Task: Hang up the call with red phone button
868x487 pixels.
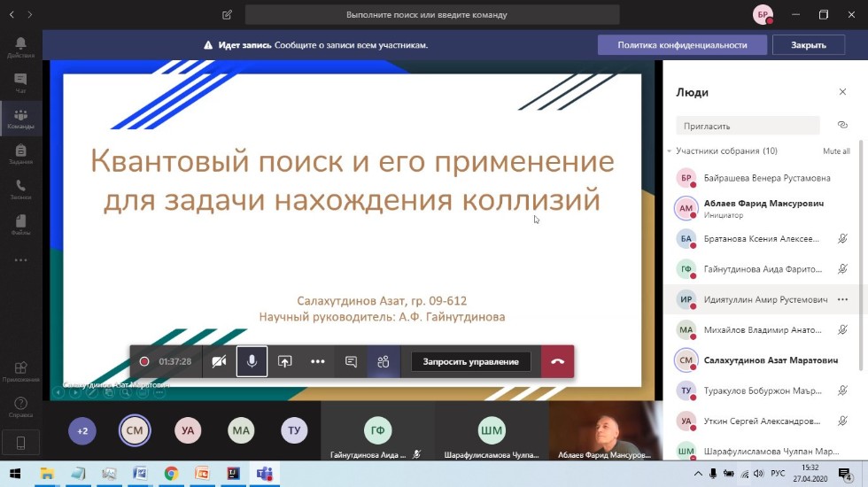Action: click(x=557, y=361)
